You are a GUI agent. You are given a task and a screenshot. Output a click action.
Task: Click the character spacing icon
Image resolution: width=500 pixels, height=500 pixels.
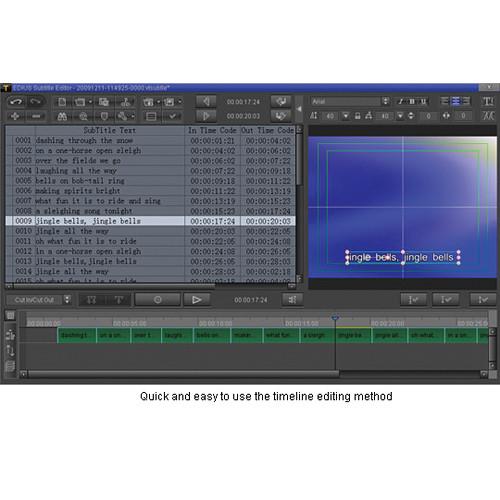368,116
